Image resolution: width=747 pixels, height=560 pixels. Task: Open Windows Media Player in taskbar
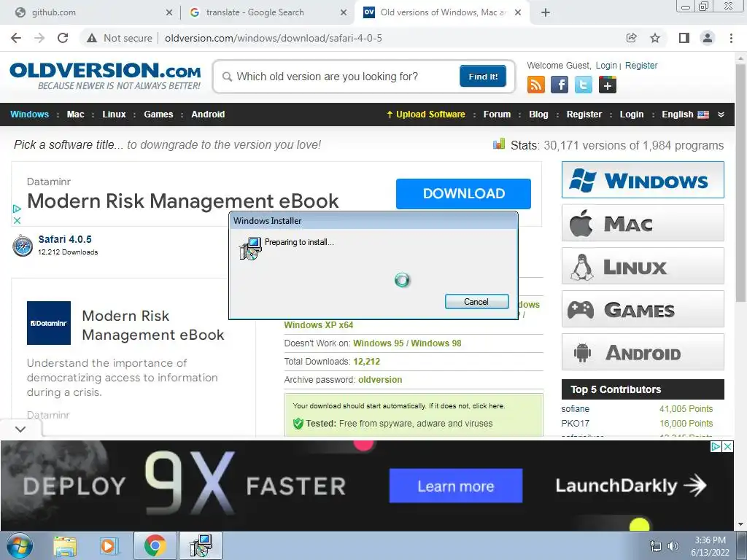click(109, 545)
